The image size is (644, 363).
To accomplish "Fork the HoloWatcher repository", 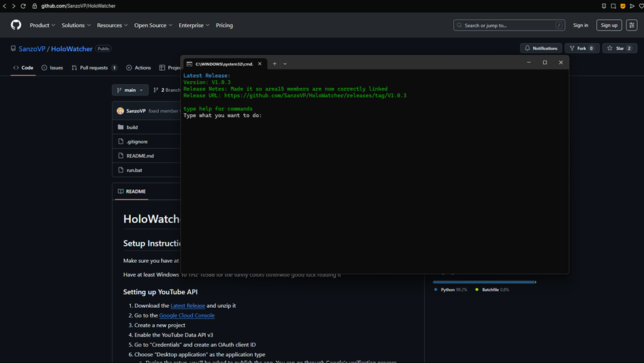I will coord(582,48).
